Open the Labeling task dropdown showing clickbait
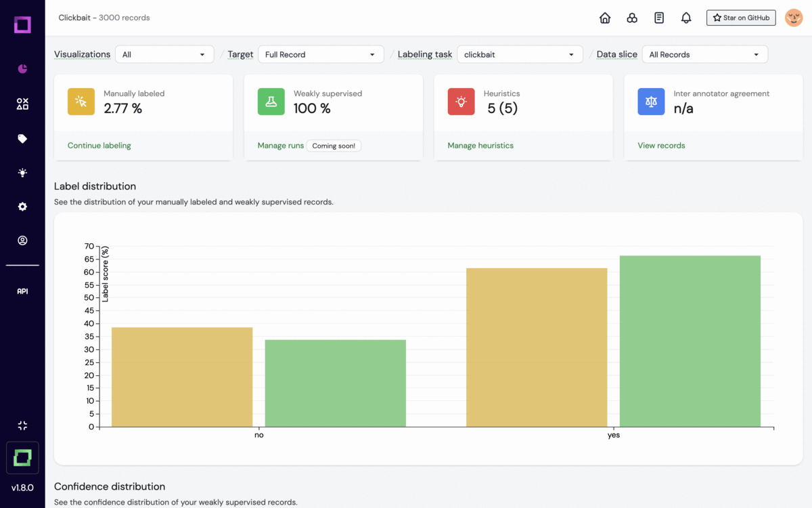812x508 pixels. [x=520, y=55]
